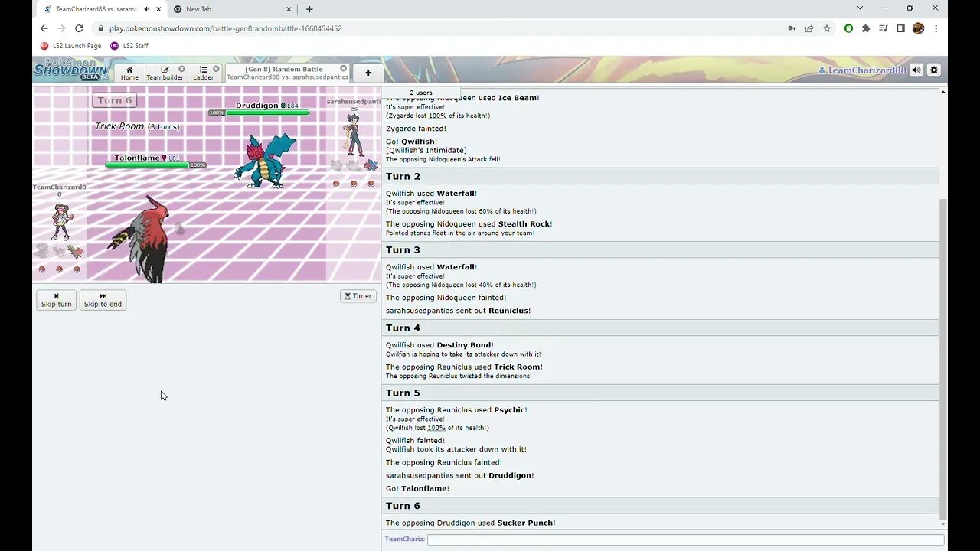Click the Turn 6 indicator

(x=114, y=100)
